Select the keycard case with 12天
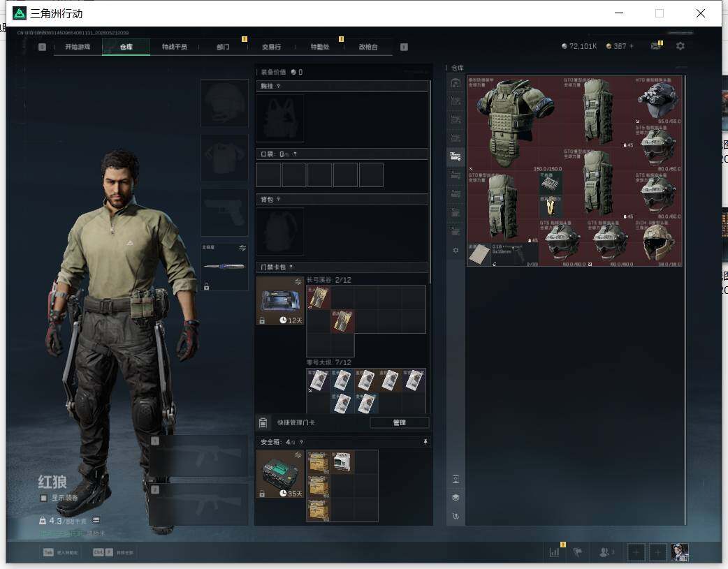 click(x=280, y=300)
